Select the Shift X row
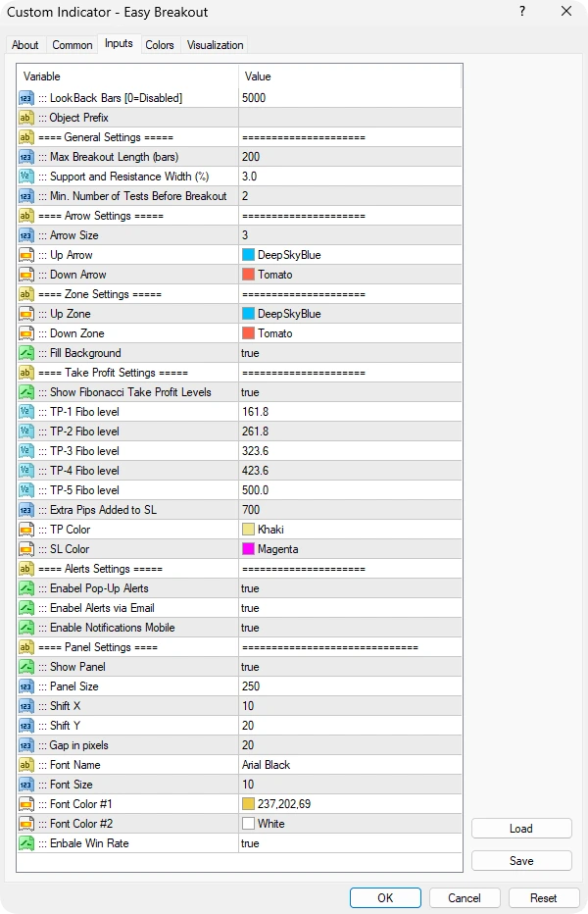Screen dimensions: 588x914 pos(239,706)
